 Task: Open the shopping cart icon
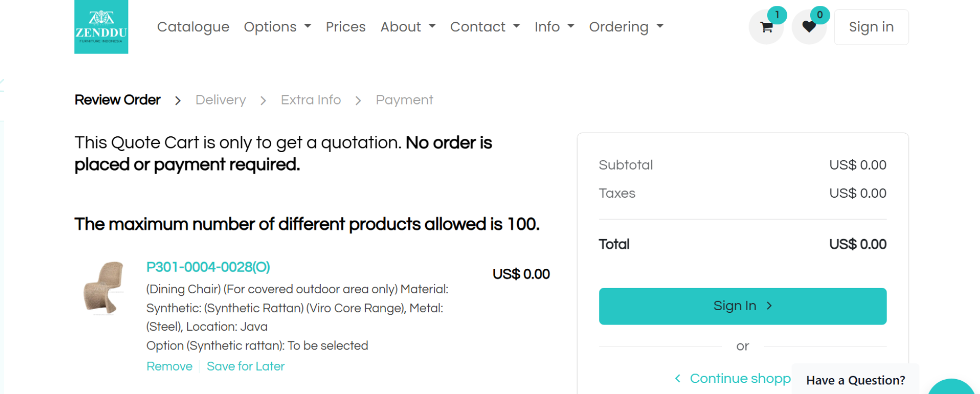[766, 27]
